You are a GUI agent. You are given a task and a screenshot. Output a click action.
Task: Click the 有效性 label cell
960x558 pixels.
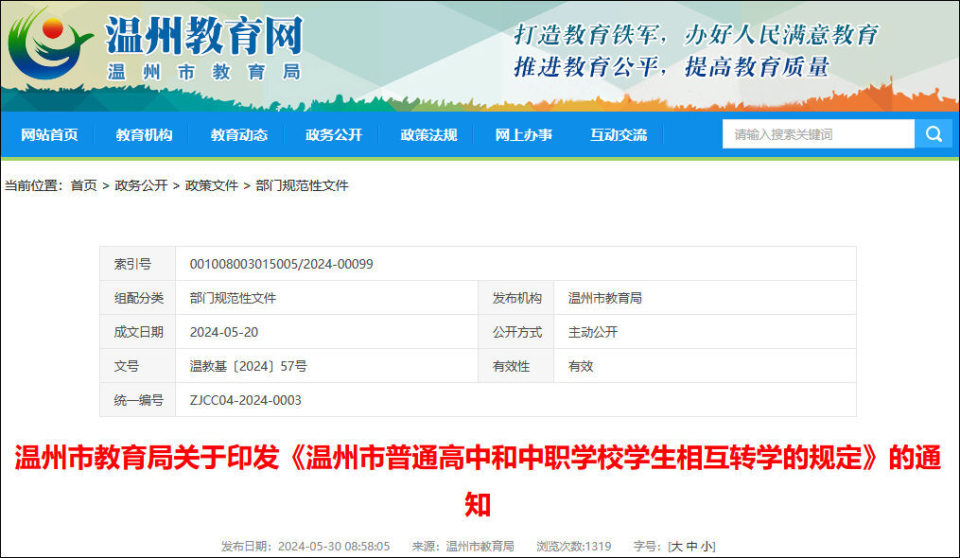pos(516,366)
